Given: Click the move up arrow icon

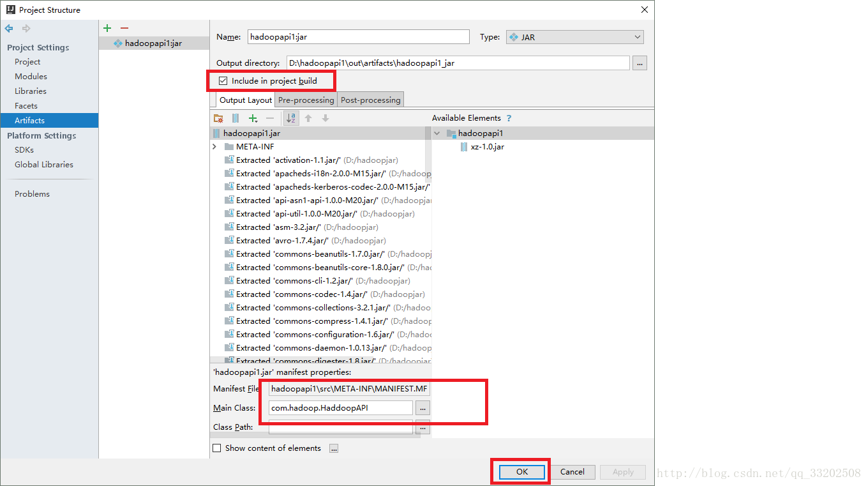Looking at the screenshot, I should (308, 118).
